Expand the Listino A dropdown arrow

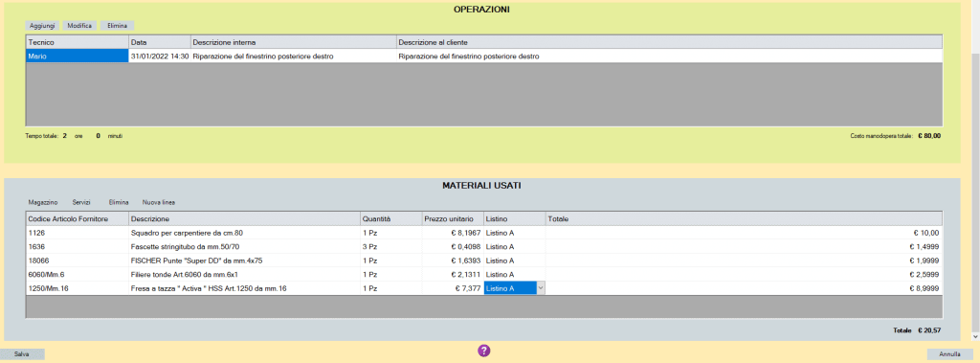[541, 288]
